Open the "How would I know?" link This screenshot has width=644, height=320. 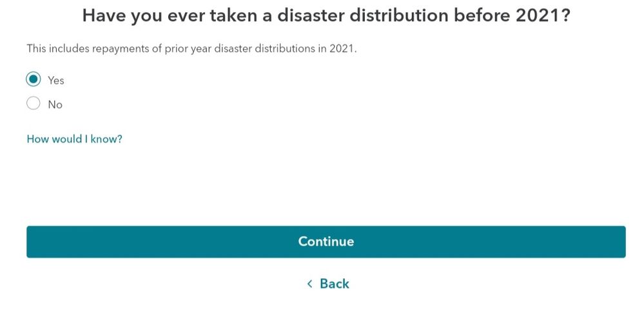click(x=74, y=139)
